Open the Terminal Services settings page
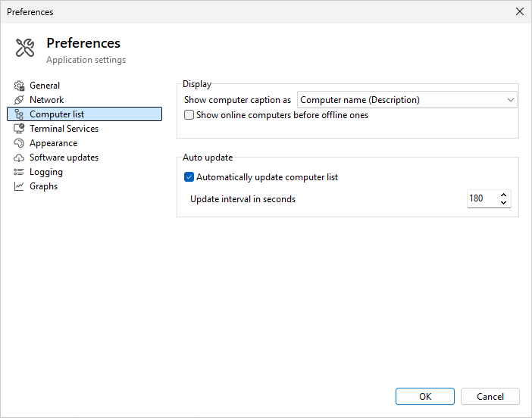The image size is (532, 418). coord(64,129)
